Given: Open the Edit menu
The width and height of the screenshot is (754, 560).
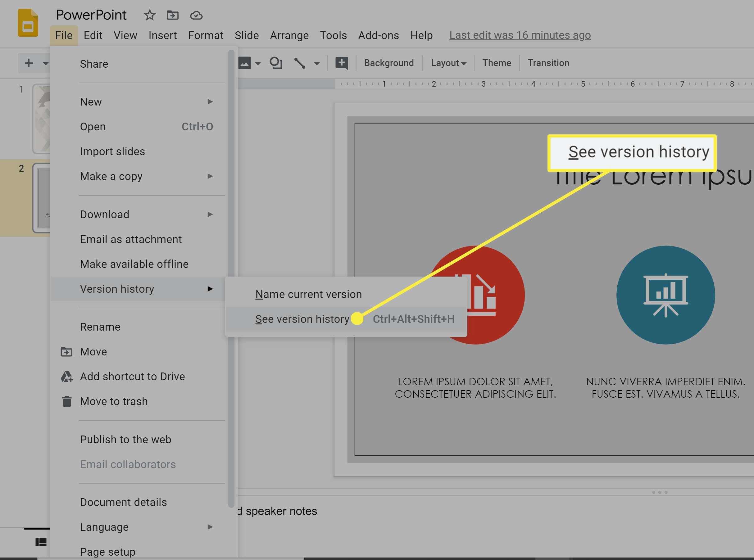Looking at the screenshot, I should 93,35.
